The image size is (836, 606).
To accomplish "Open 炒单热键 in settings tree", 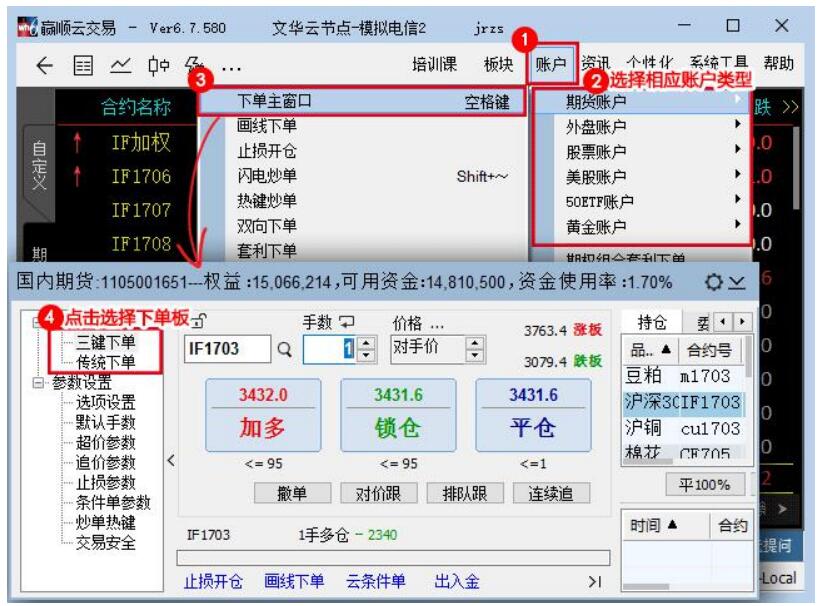I will 106,522.
